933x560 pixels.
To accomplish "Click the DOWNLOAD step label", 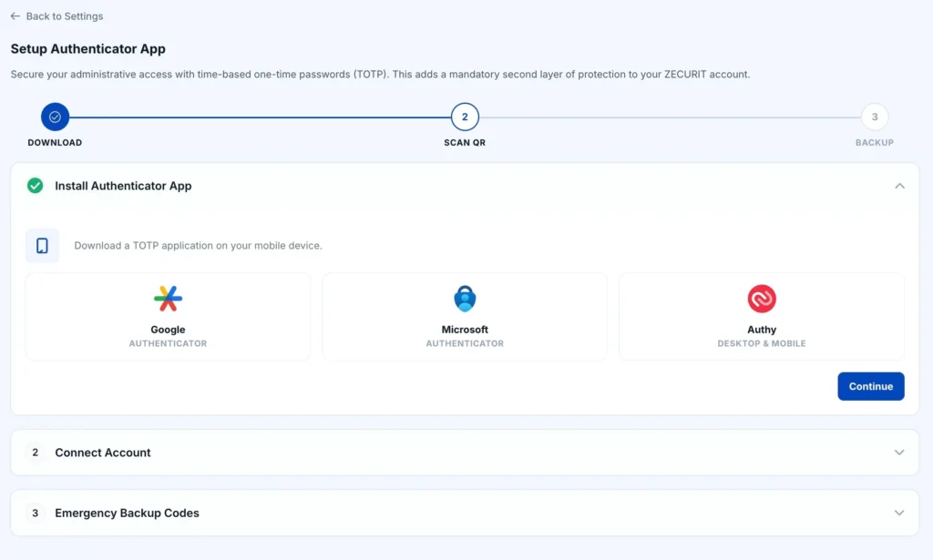I will pyautogui.click(x=55, y=143).
